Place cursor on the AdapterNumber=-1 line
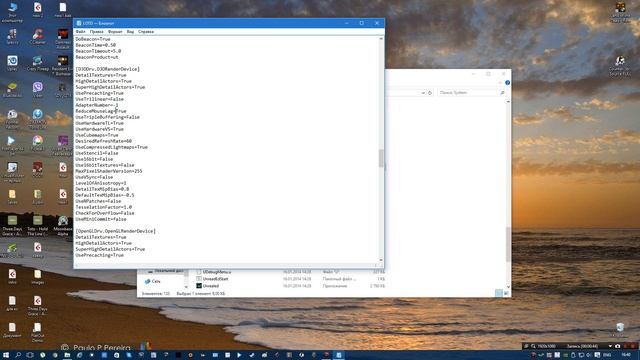The height and width of the screenshot is (360, 640). click(97, 105)
